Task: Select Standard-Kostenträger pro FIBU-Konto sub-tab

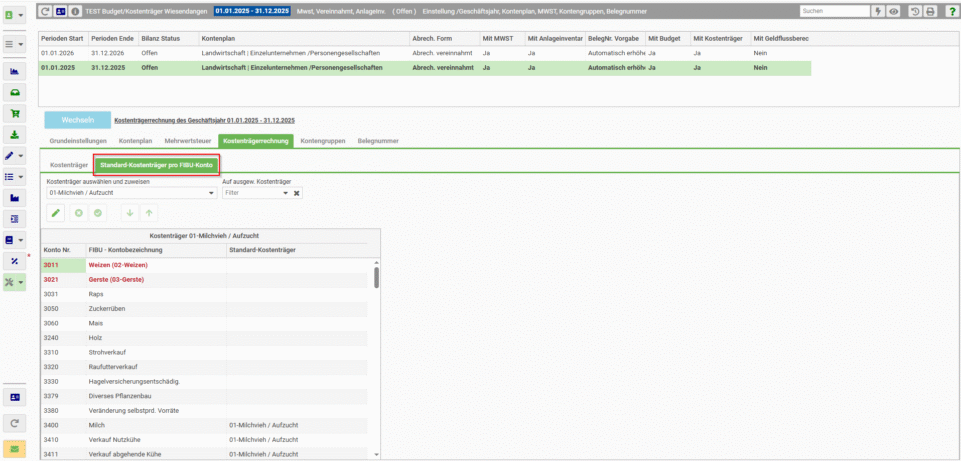Action: [x=156, y=166]
